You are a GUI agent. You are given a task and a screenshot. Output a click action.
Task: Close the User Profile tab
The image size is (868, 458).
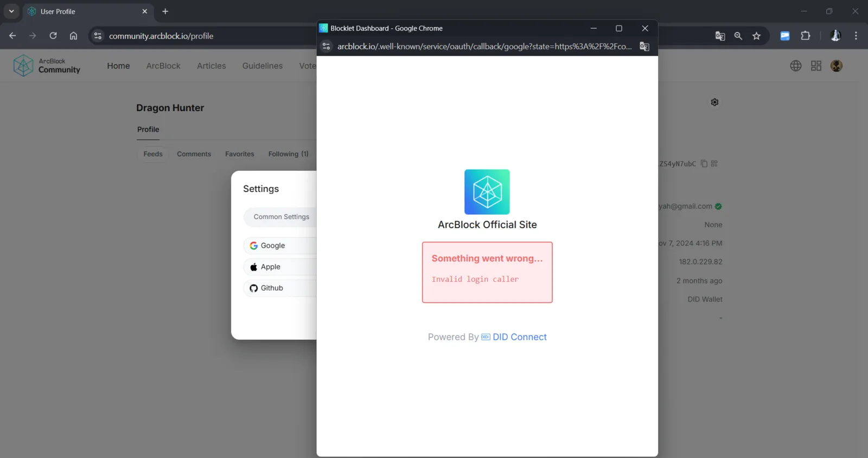(145, 11)
